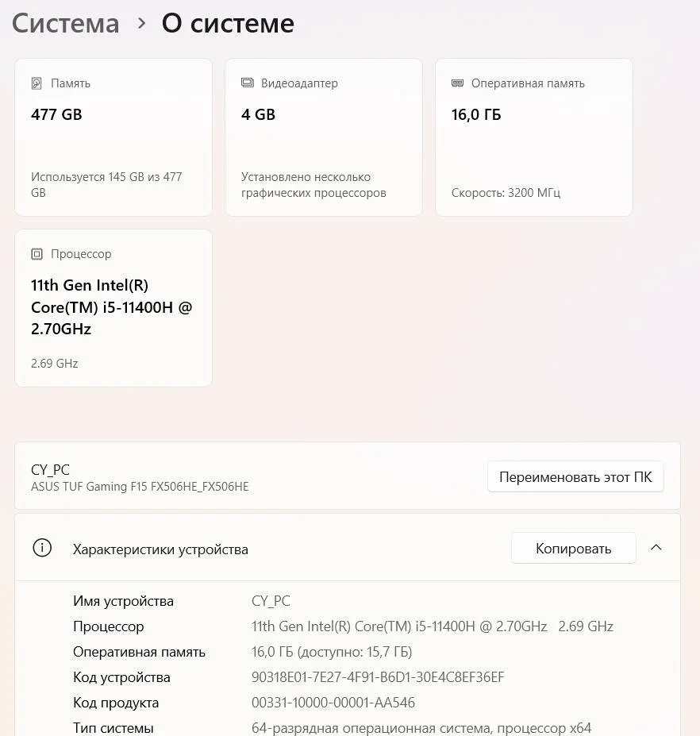
Task: Click the Характеристики устройства header
Action: (160, 549)
